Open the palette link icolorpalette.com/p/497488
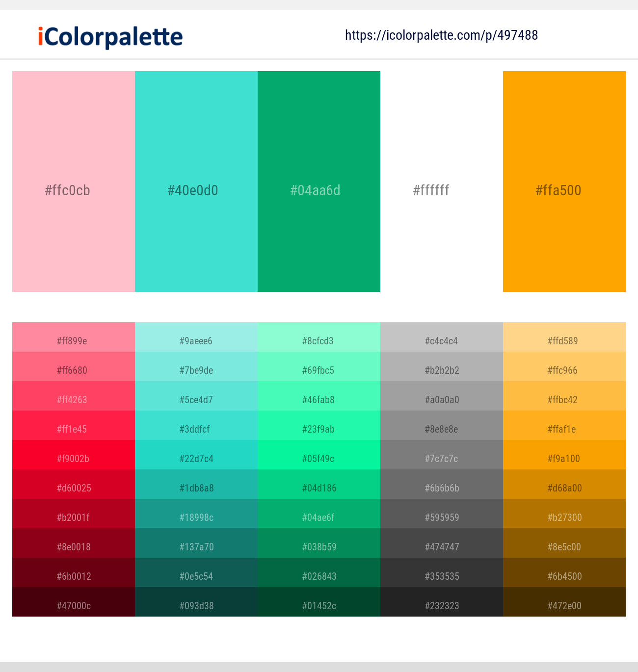This screenshot has height=672, width=638. pos(441,35)
